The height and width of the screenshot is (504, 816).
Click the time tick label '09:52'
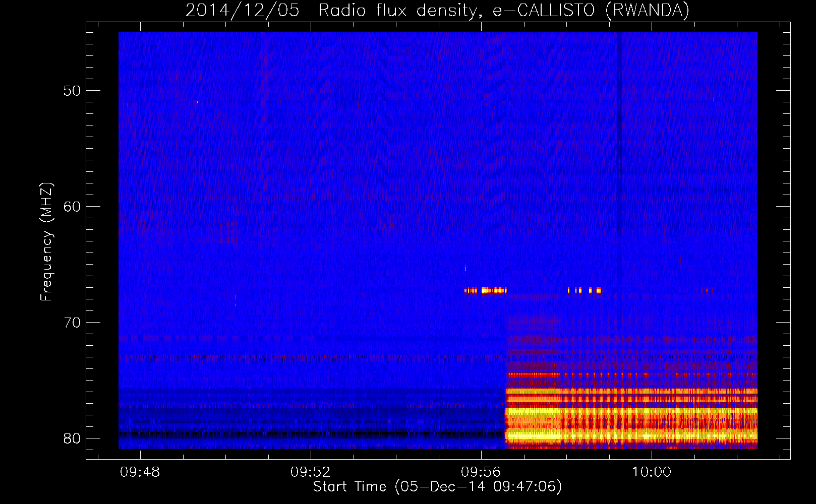pyautogui.click(x=311, y=472)
